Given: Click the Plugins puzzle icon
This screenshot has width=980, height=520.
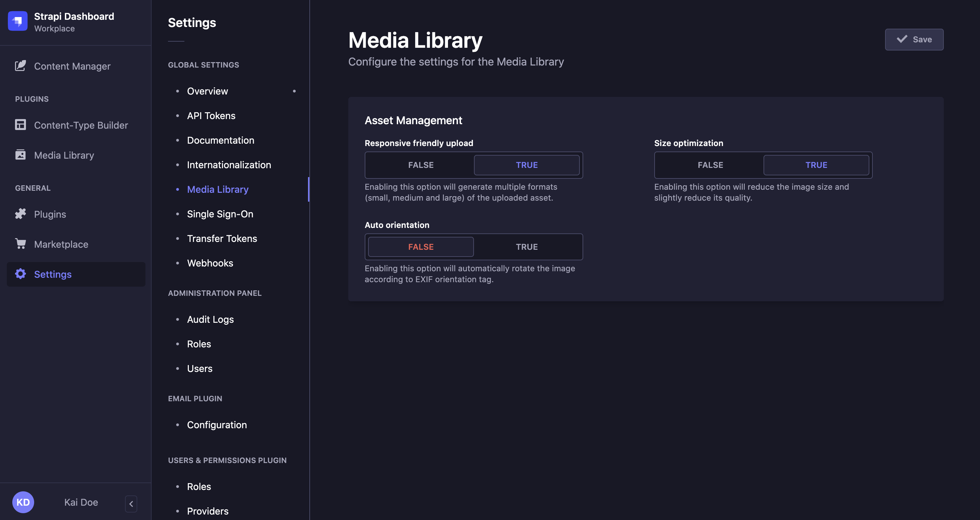Looking at the screenshot, I should [x=20, y=214].
